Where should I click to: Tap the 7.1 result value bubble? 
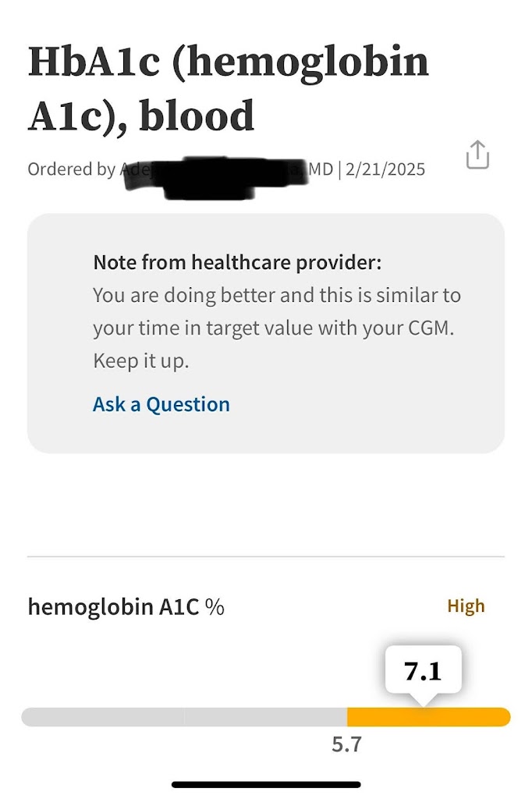[423, 670]
